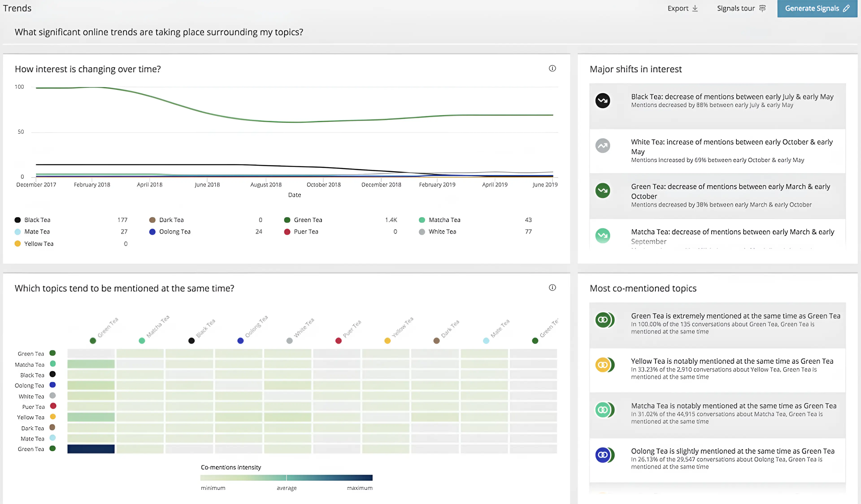Click Black Tea heatmap column header dot
This screenshot has width=861, height=504.
[191, 340]
